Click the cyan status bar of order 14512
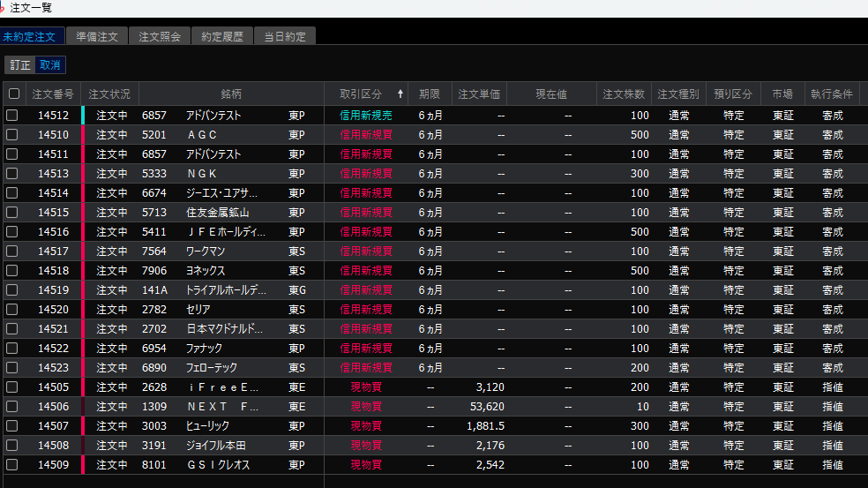The image size is (868, 488). tap(83, 116)
